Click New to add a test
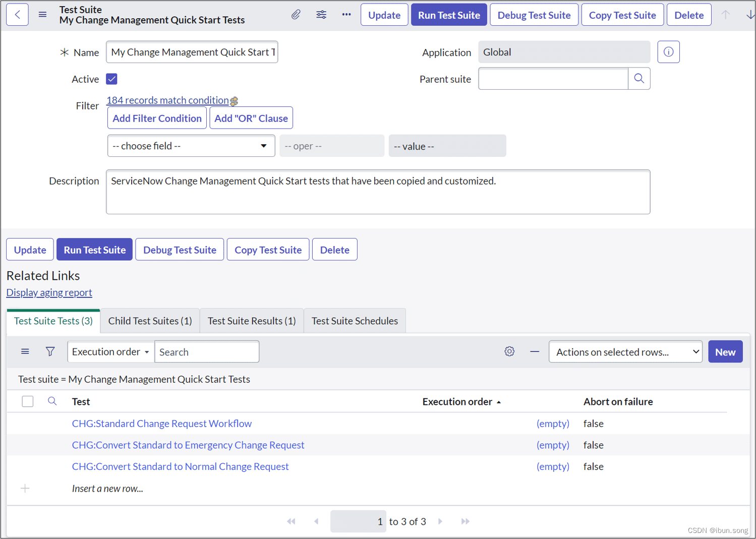Image resolution: width=756 pixels, height=539 pixels. [x=725, y=352]
